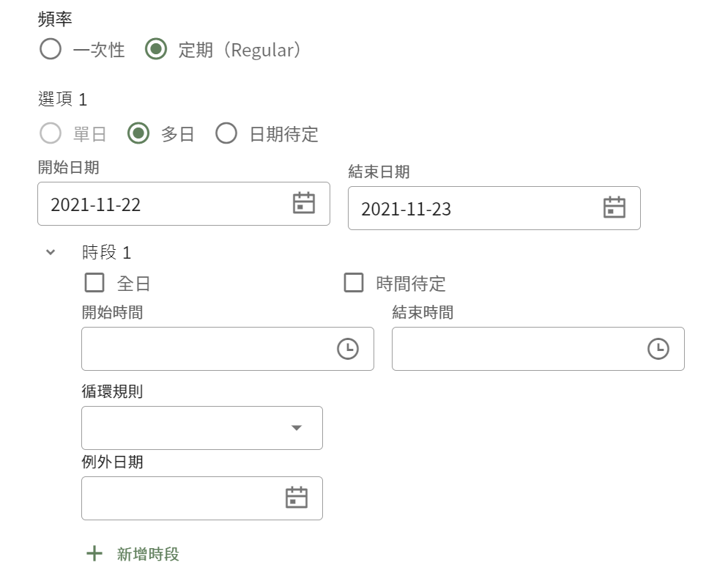Choose the 單日 radio option
The image size is (728, 565).
[51, 133]
